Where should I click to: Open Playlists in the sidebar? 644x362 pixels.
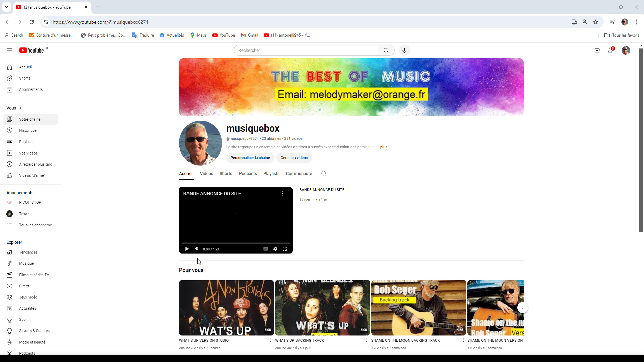pos(31,142)
